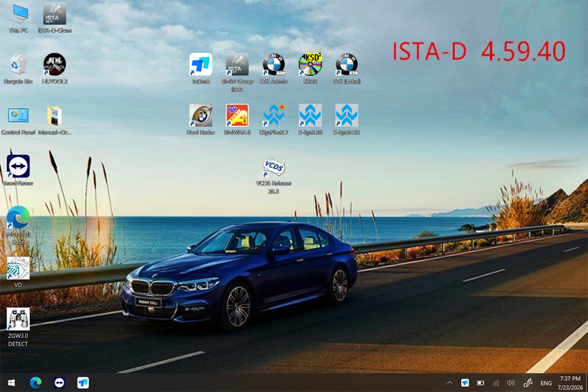Open ZGW3.0 DETECT shortcut
The image size is (588, 392).
click(x=18, y=327)
